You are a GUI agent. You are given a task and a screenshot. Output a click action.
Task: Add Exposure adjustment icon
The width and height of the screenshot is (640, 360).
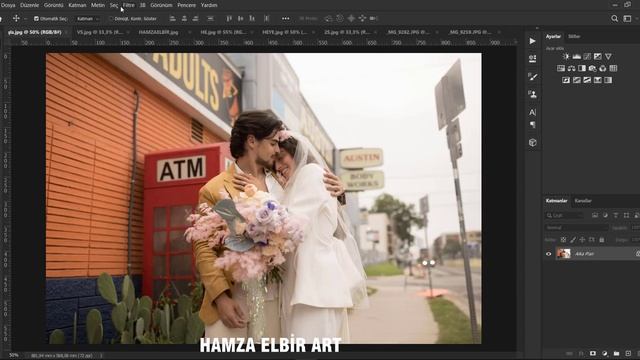click(598, 57)
